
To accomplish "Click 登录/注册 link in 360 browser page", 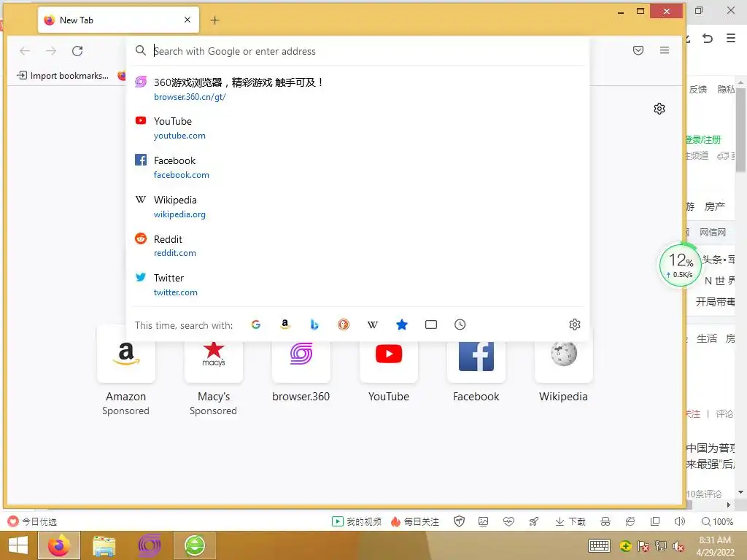I will (704, 139).
